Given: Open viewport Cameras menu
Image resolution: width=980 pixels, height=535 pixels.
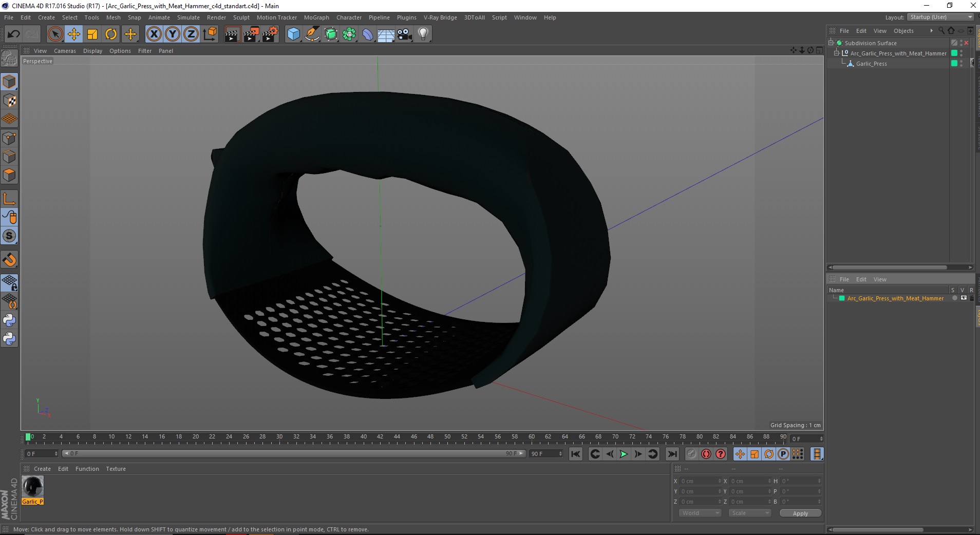Looking at the screenshot, I should 65,51.
